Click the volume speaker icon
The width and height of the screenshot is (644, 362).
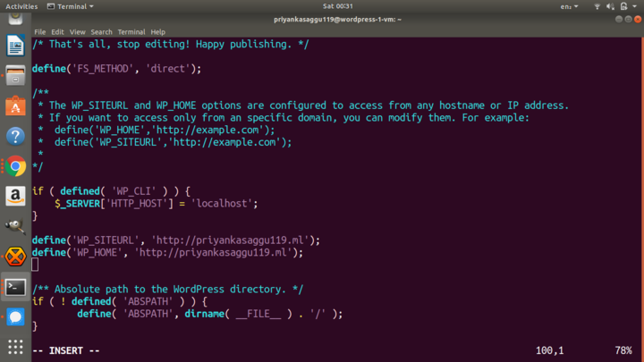point(611,6)
